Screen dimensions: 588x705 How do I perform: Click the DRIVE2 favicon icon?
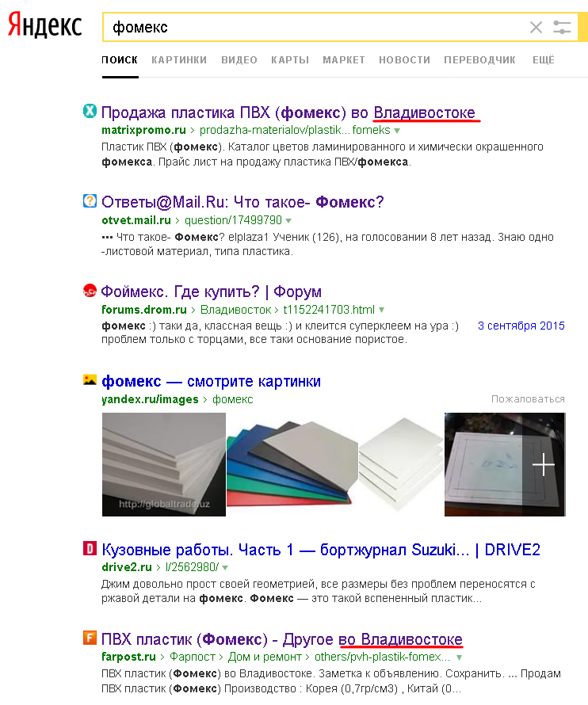click(90, 548)
